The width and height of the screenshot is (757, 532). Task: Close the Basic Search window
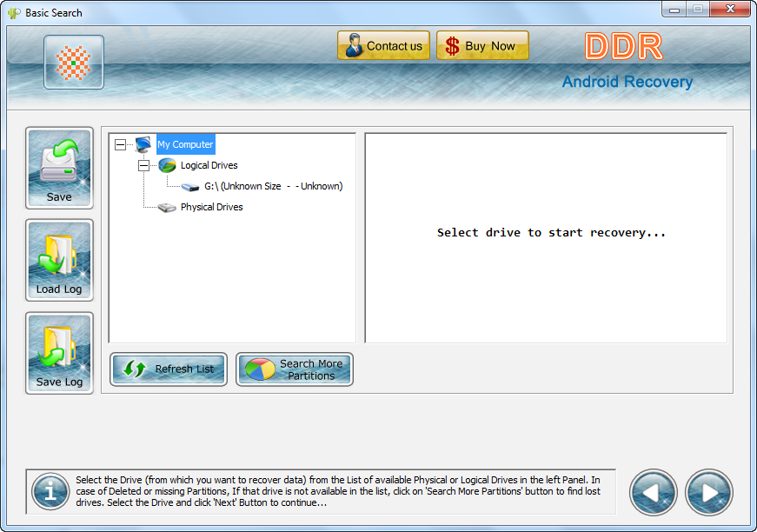730,10
